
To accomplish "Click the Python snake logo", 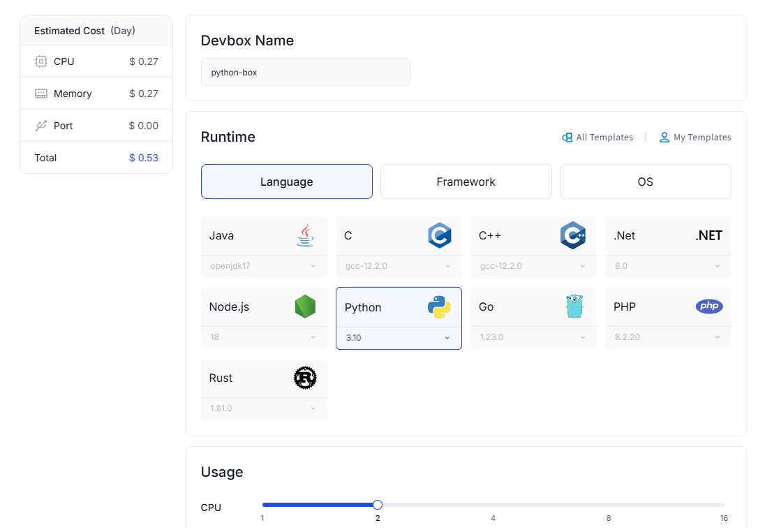I will pos(439,307).
